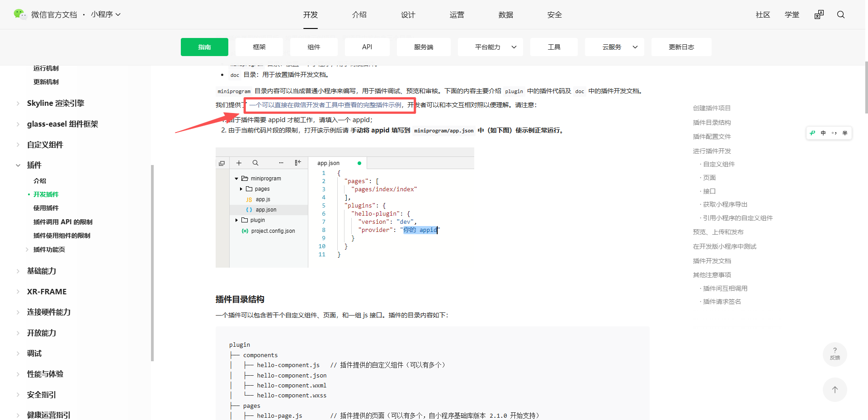Jump to 获取小程序导出 in page outline
868x420 pixels.
(x=725, y=204)
